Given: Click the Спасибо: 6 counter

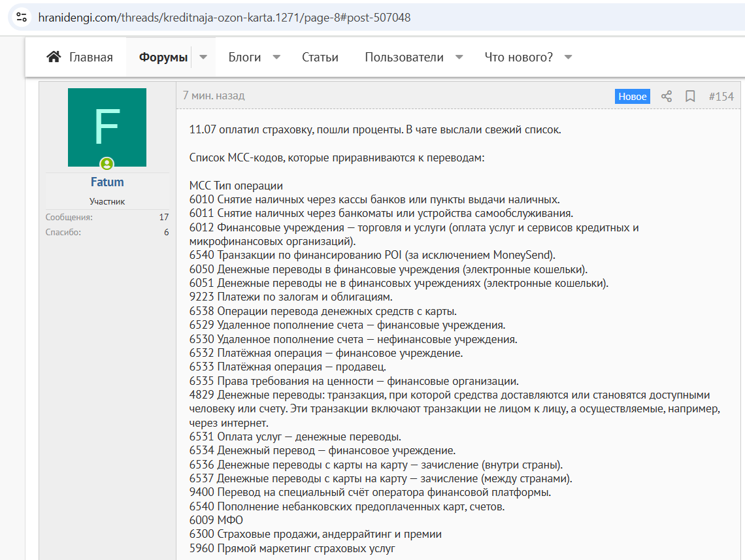Looking at the screenshot, I should click(107, 232).
